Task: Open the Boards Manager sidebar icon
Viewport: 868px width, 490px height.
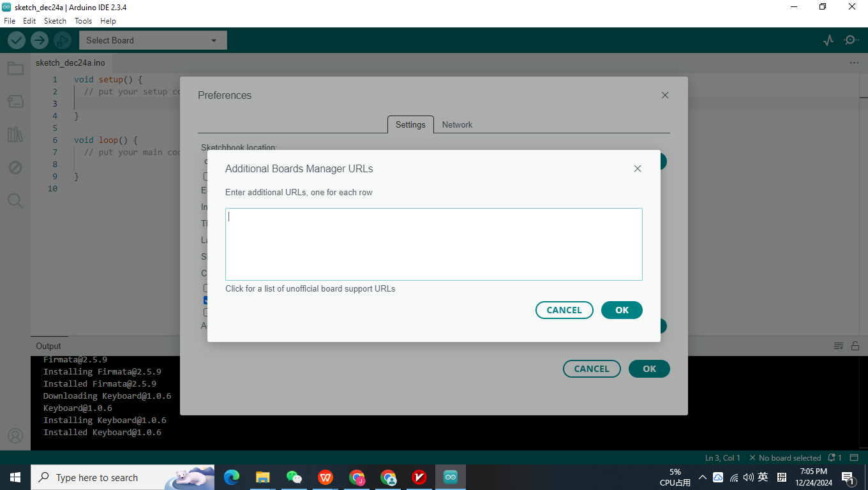Action: (15, 101)
